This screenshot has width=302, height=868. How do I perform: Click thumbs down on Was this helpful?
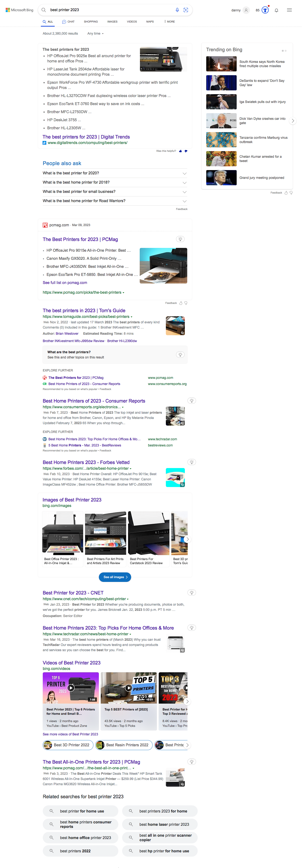click(x=186, y=151)
